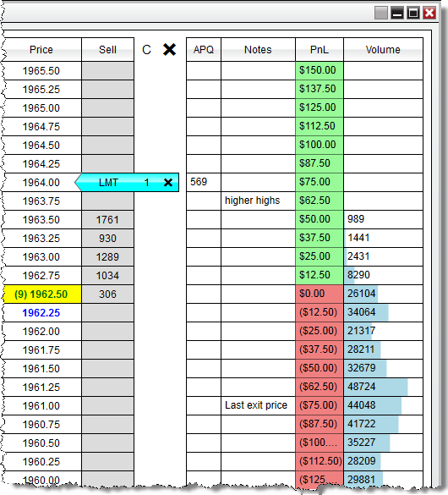Click the $150.00 green PnL cell
This screenshot has height=495, width=448.
pos(320,70)
